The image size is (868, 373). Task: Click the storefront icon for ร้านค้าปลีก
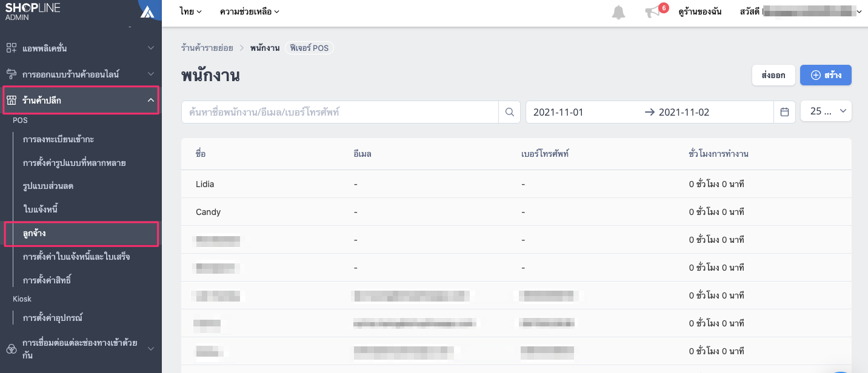coord(11,101)
